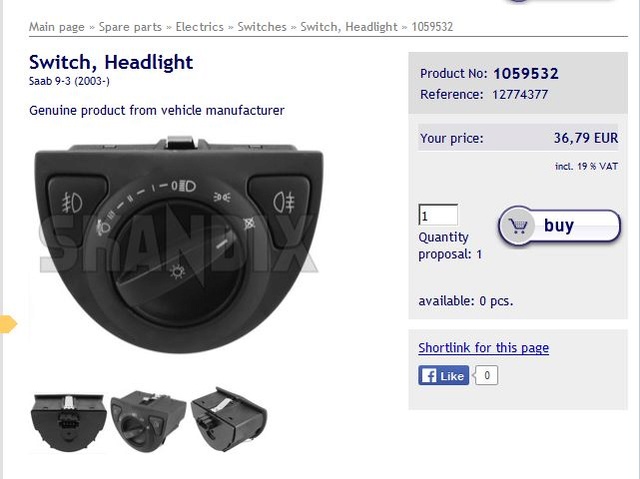Focus the quantity input field

[x=438, y=215]
